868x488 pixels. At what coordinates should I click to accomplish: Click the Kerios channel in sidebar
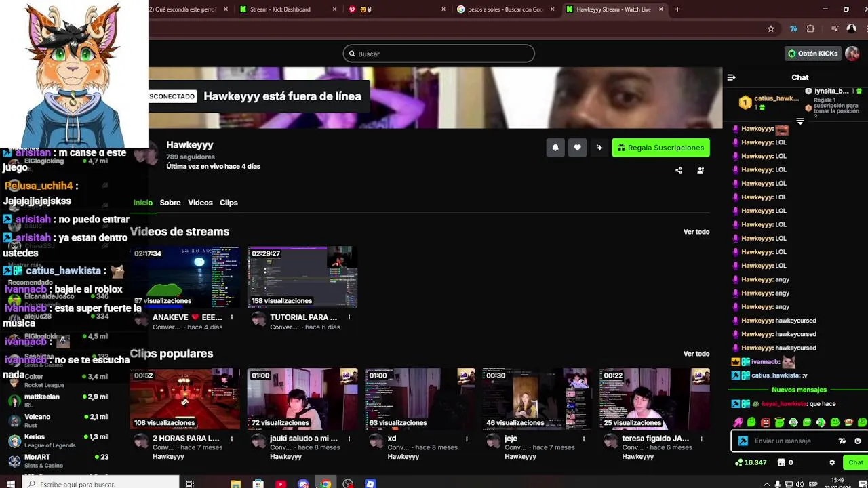58,441
